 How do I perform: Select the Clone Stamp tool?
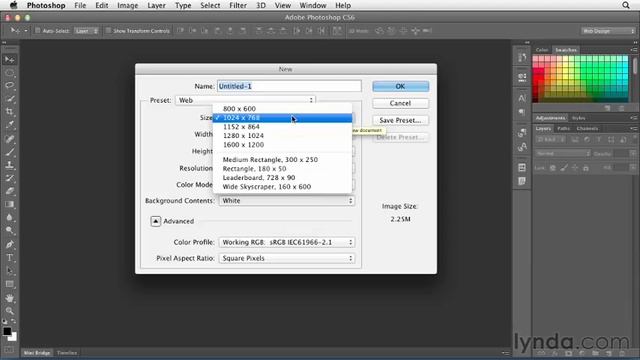pyautogui.click(x=10, y=165)
